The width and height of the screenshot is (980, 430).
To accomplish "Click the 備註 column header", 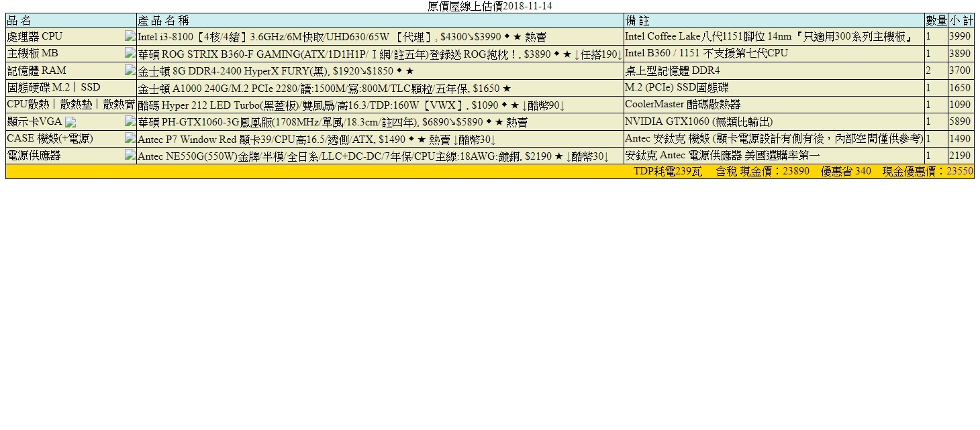I will (774, 20).
